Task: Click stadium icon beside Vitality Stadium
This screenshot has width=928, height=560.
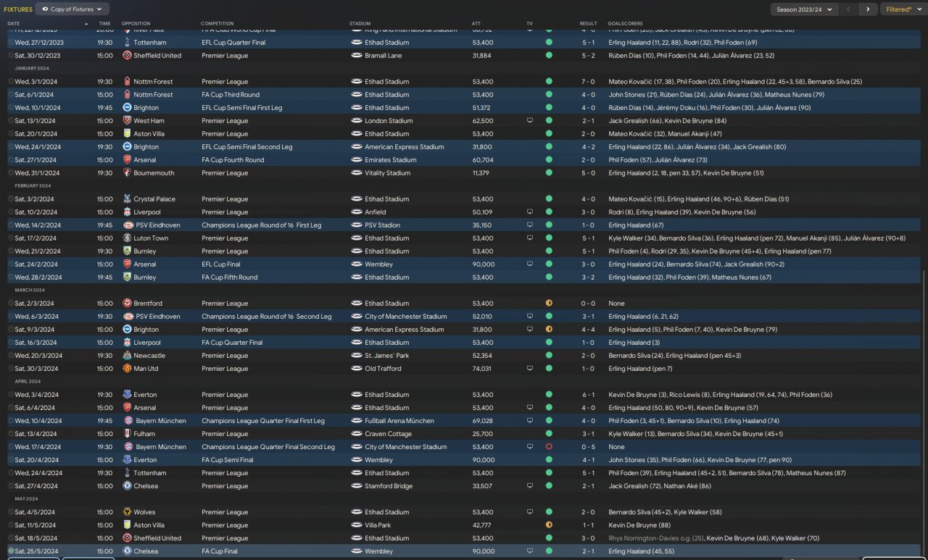Action: coord(357,173)
